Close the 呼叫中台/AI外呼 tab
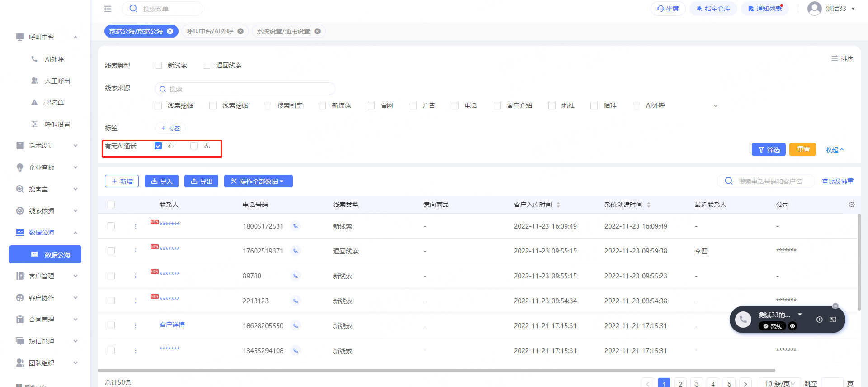The width and height of the screenshot is (868, 387). [x=241, y=31]
